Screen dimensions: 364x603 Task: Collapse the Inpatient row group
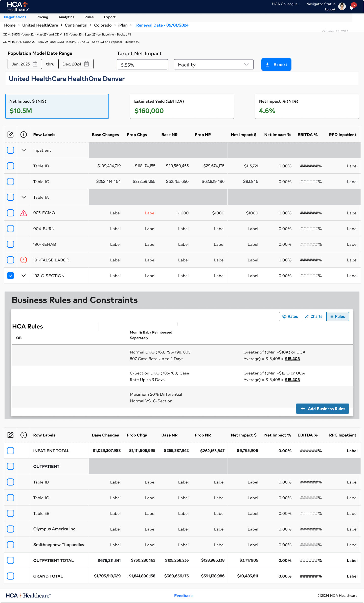tap(24, 150)
